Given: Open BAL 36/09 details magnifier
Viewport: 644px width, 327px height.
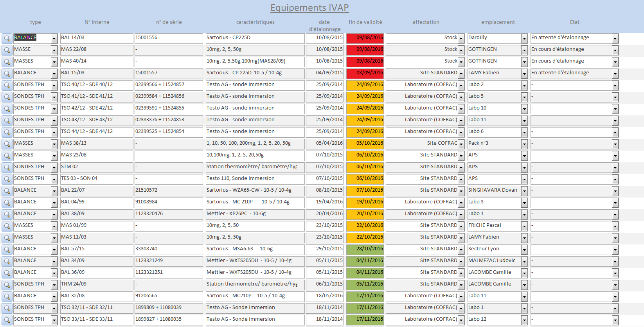Looking at the screenshot, I should pos(7,273).
